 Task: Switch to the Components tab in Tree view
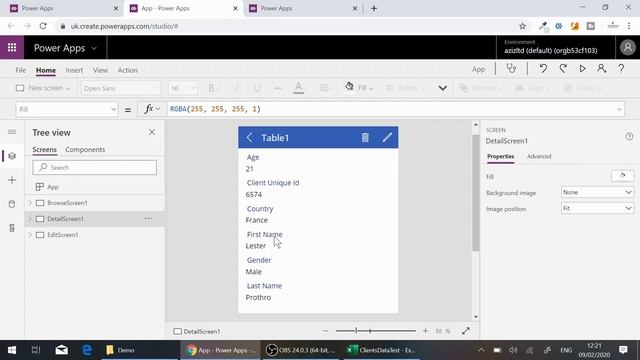coord(85,149)
